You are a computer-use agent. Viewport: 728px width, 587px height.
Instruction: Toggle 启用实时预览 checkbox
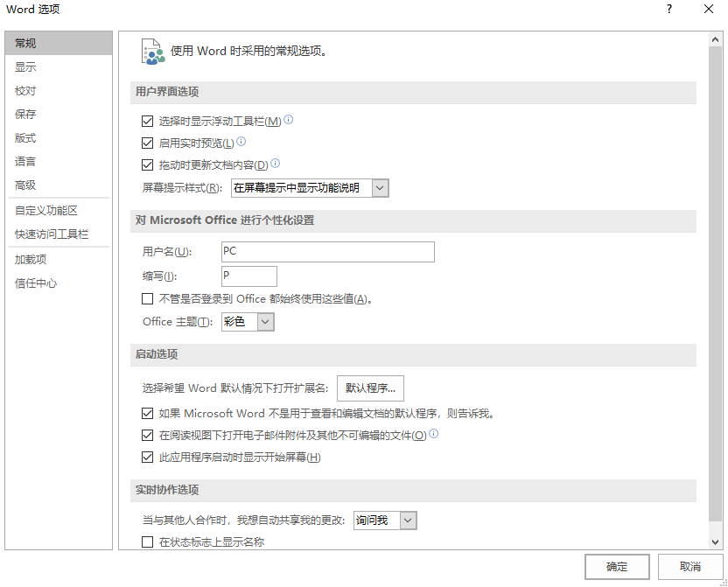click(x=147, y=143)
